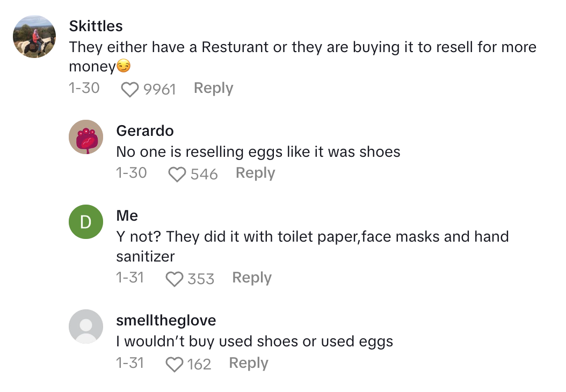The width and height of the screenshot is (566, 392).
Task: Tap the heart on Gerardo's comment
Action: 177,174
